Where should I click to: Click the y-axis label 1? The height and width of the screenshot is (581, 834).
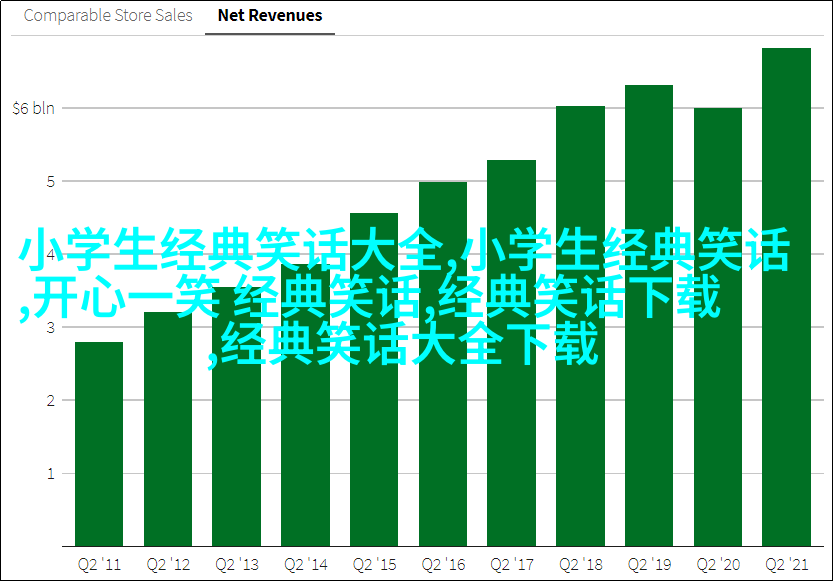[x=48, y=473]
